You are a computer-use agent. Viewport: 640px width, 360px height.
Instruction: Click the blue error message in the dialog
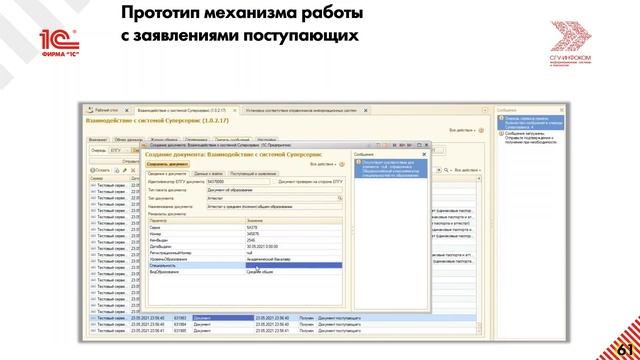pos(391,168)
